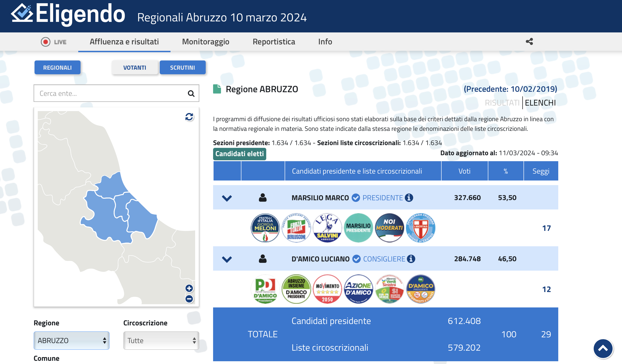Open the Reportistica tab
622x364 pixels.
[274, 42]
